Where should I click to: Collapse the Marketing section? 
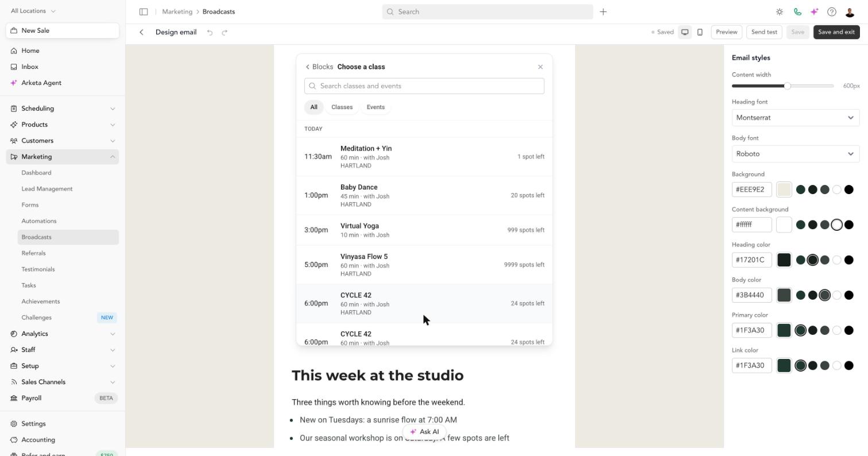pos(63,157)
